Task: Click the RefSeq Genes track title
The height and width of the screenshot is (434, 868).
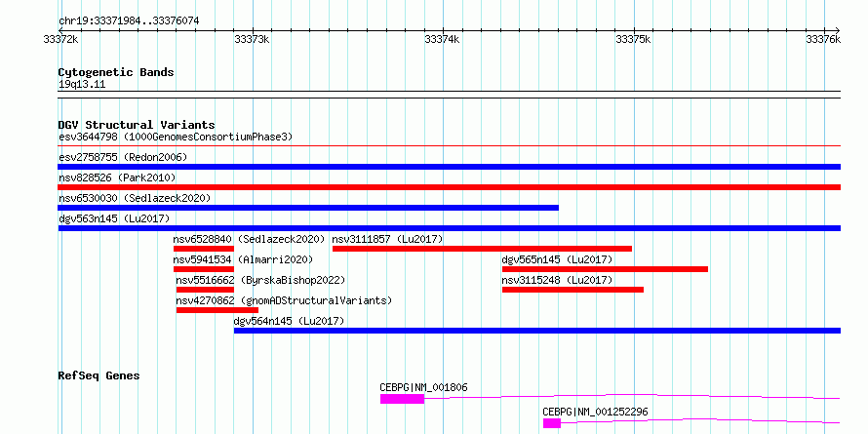Action: (x=99, y=375)
